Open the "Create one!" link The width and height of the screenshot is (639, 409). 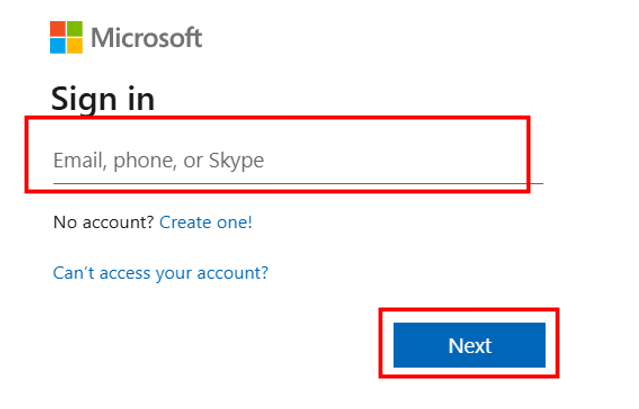point(206,222)
